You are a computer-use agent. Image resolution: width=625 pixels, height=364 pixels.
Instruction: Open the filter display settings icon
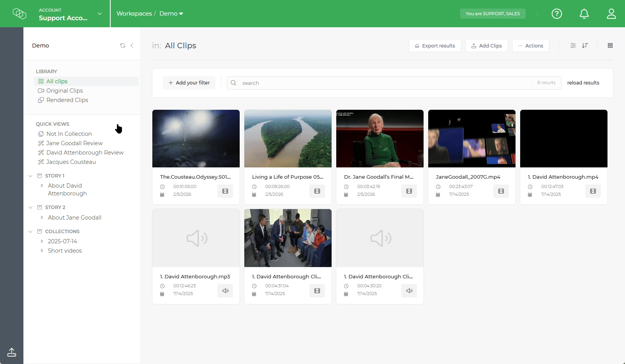click(573, 46)
